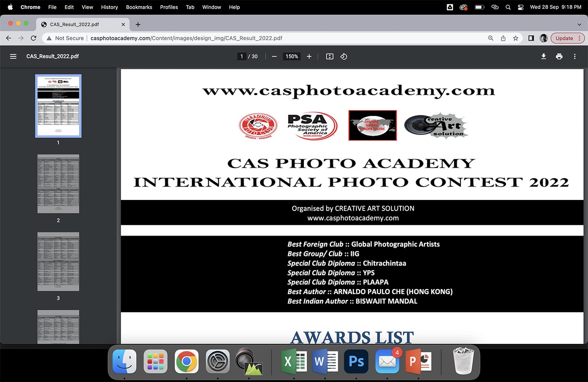Print the PDF using printer icon
Screen dimensions: 588x382
[559, 56]
